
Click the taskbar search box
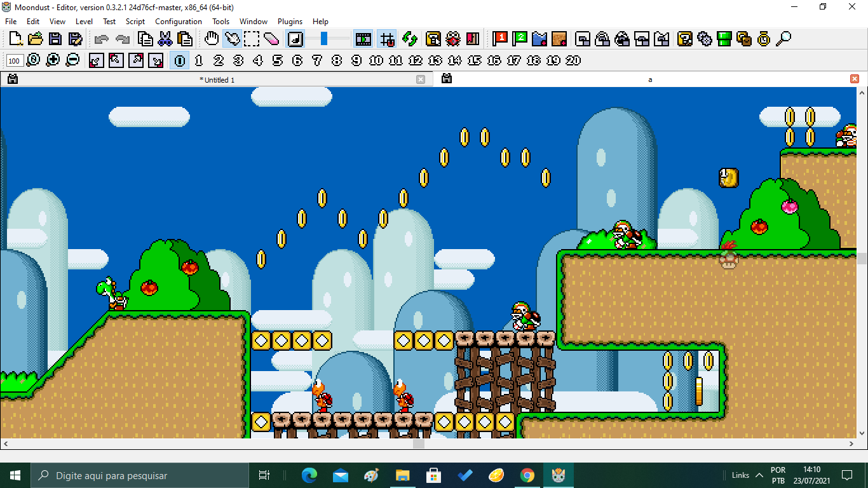(140, 475)
